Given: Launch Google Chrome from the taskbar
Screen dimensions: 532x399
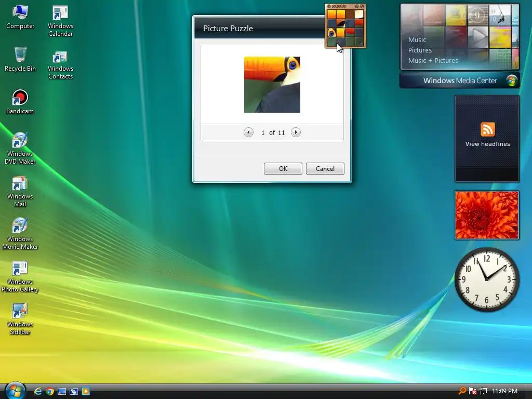Looking at the screenshot, I should [x=50, y=391].
